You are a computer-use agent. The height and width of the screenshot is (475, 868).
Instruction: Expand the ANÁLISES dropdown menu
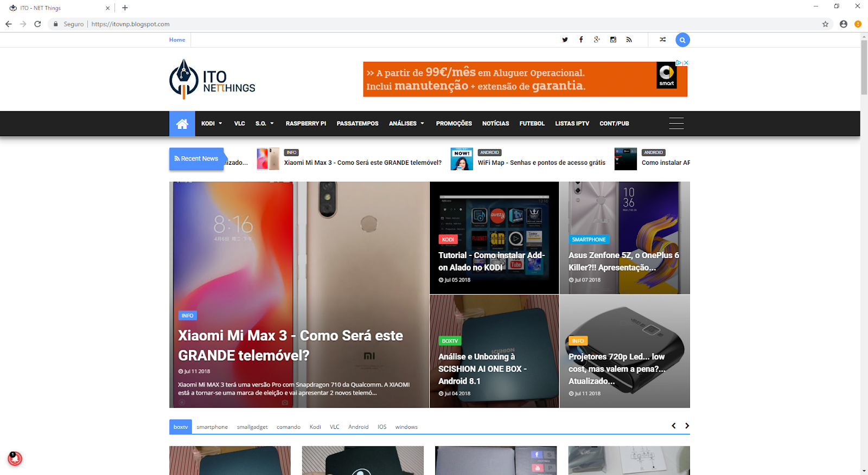pos(406,124)
